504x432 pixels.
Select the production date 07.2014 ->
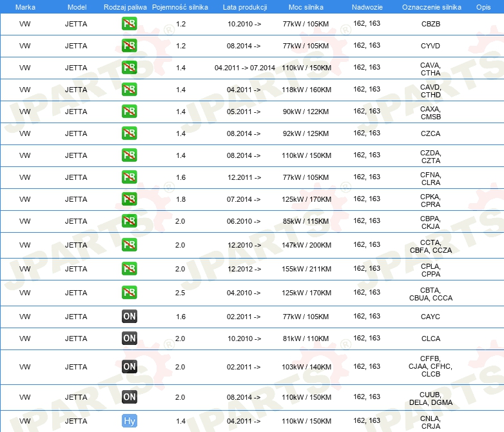point(244,199)
